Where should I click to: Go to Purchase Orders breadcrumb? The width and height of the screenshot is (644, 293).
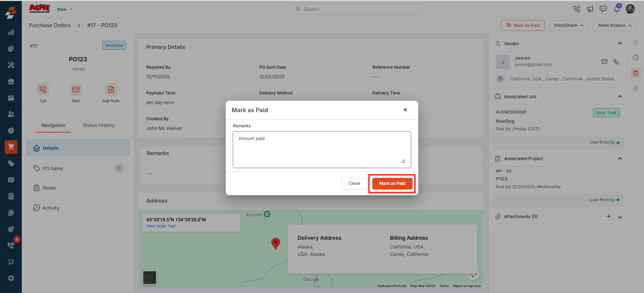tap(50, 25)
